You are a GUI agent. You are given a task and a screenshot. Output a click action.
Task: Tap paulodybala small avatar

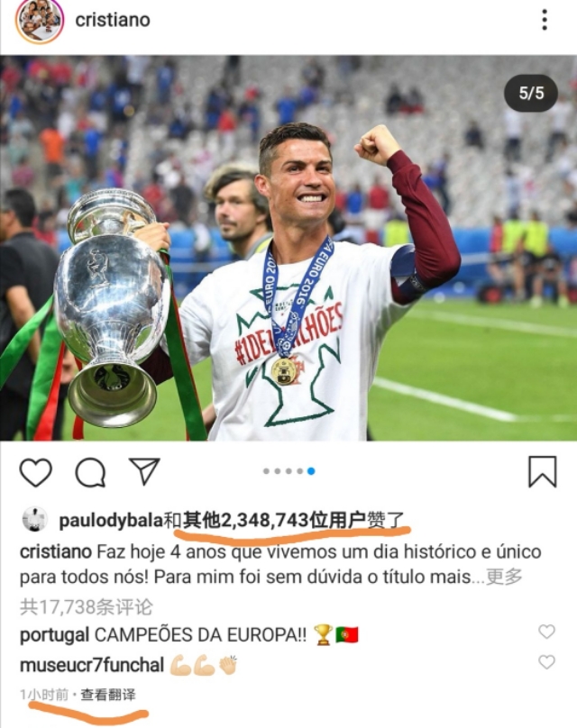[35, 520]
